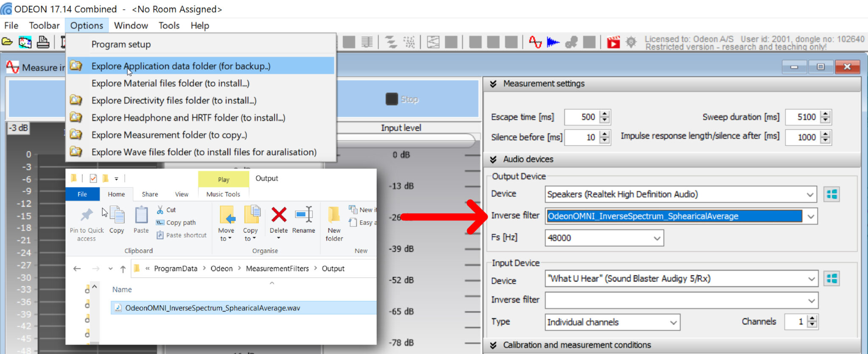Viewport: 868px width, 354px height.
Task: Expand Calibration and measurement conditions section
Action: [493, 345]
